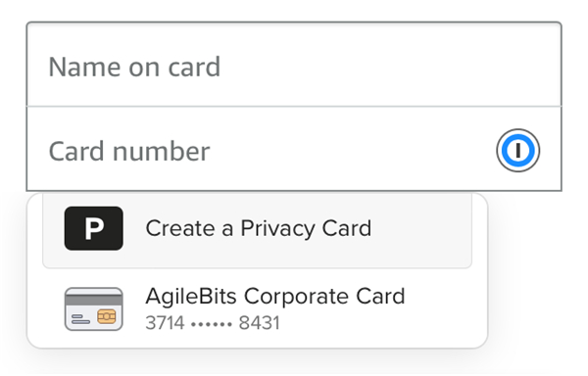Select Create a Privacy Card option
This screenshot has width=588, height=376.
[x=257, y=229]
